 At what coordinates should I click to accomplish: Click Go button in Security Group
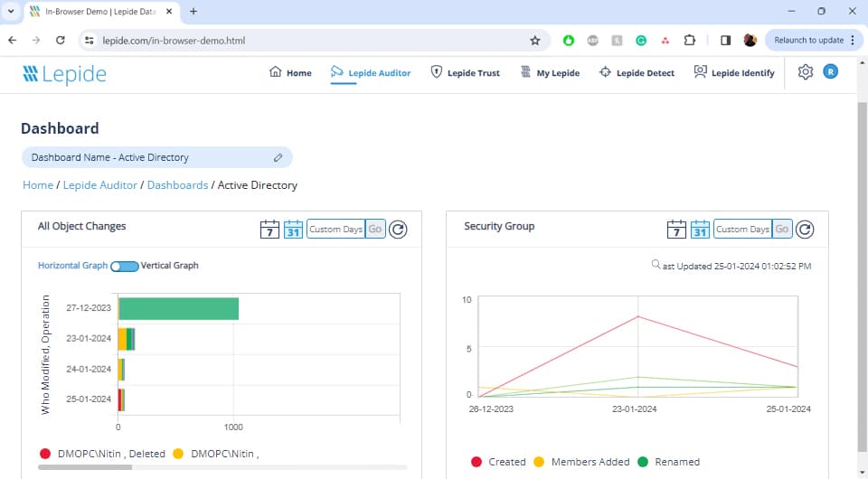[781, 229]
